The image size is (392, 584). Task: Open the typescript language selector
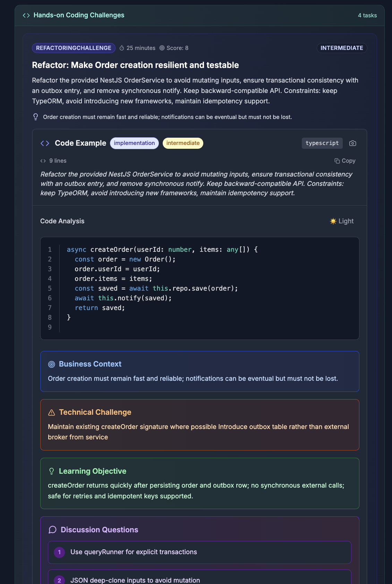[x=322, y=143]
